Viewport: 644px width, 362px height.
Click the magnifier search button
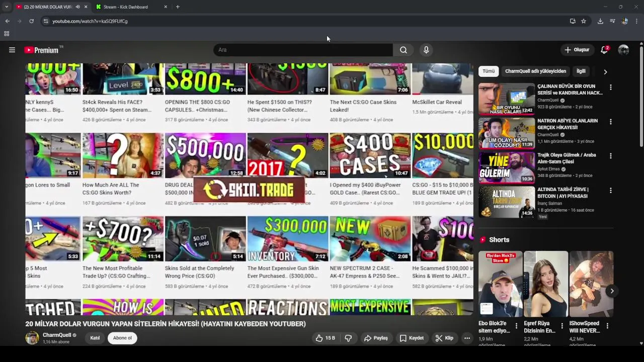coord(404,50)
